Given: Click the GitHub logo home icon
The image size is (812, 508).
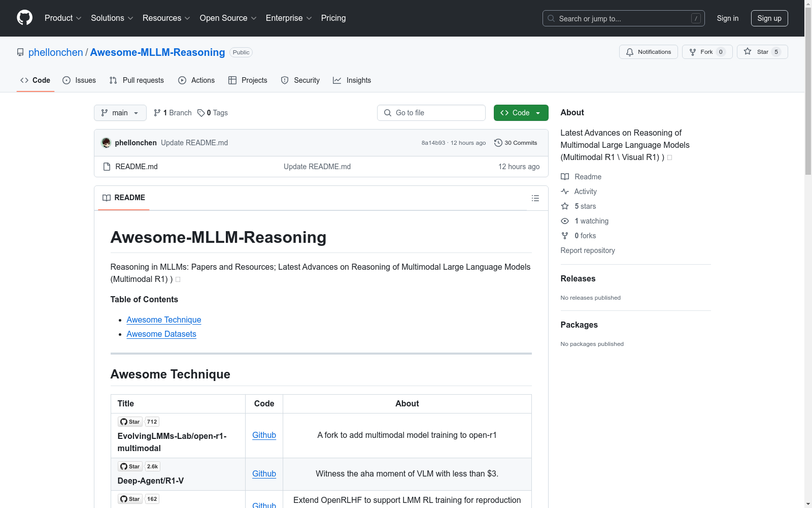Looking at the screenshot, I should pos(24,18).
